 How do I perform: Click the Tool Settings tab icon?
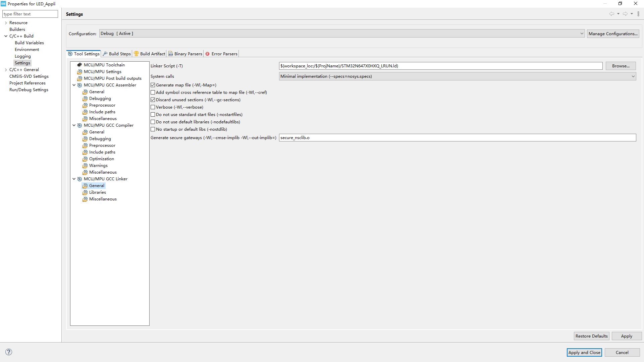70,54
